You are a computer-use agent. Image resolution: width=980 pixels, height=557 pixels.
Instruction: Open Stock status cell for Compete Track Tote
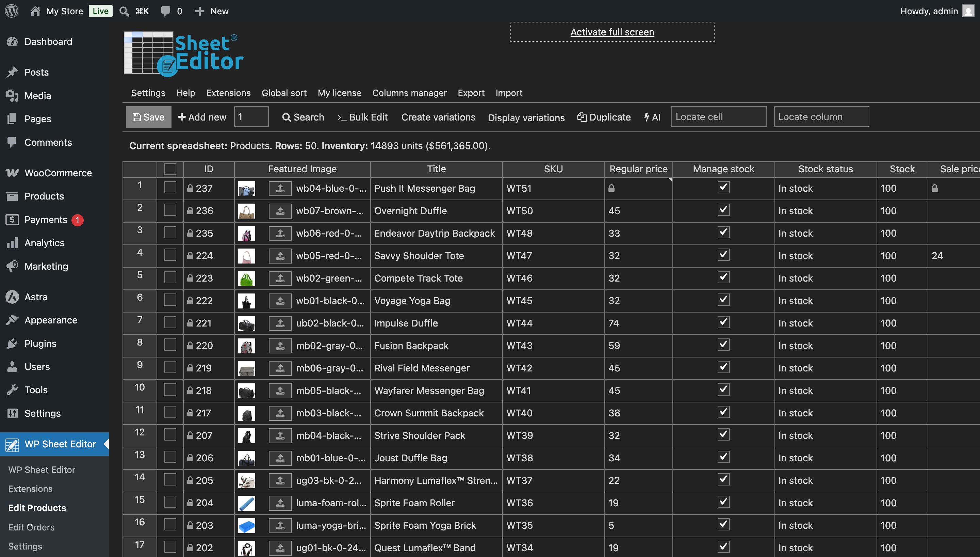(826, 278)
